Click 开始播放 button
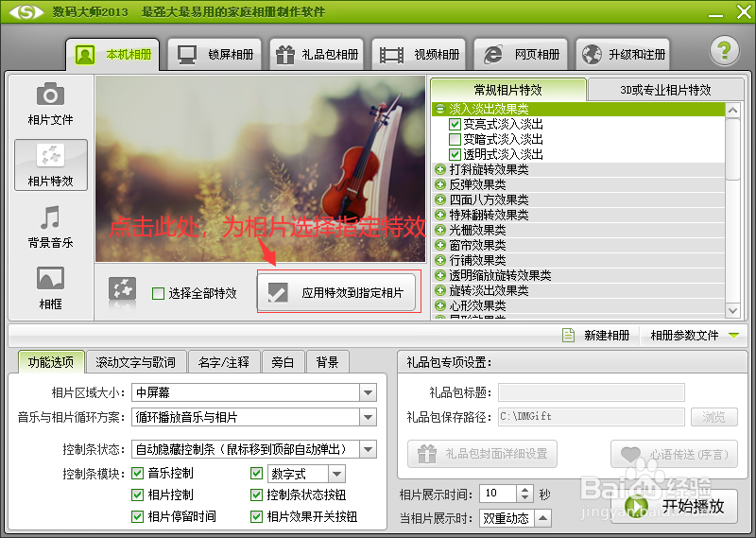The image size is (756, 538). [675, 506]
